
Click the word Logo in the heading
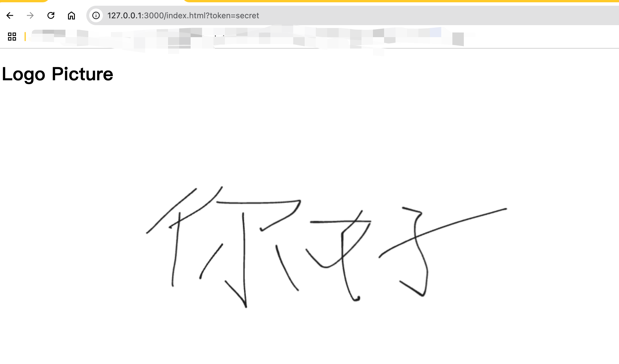pyautogui.click(x=24, y=74)
